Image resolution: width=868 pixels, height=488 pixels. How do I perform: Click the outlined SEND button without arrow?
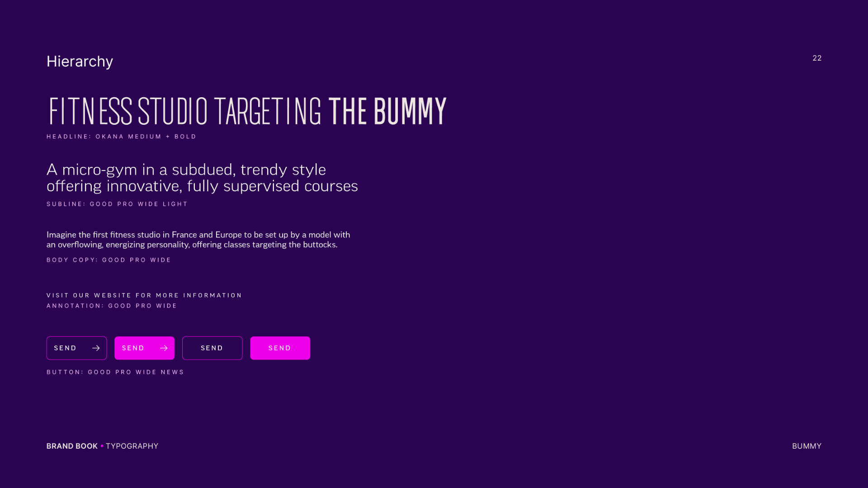(212, 348)
